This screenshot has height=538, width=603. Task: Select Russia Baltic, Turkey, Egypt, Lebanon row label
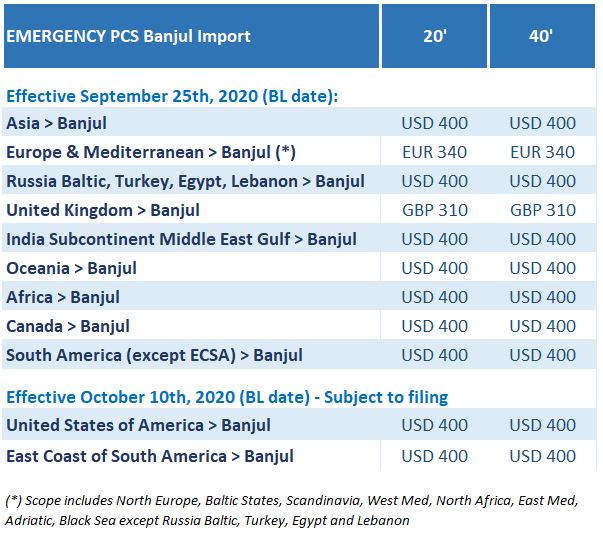click(x=185, y=181)
